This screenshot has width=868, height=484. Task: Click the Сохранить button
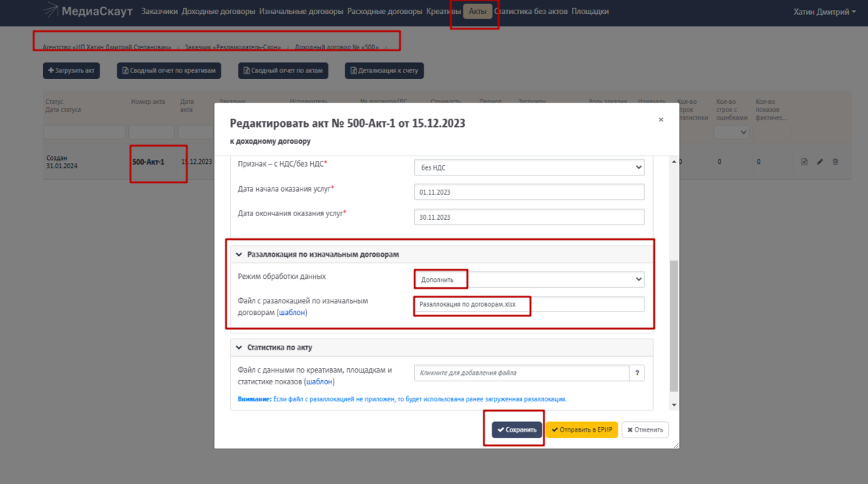click(517, 430)
